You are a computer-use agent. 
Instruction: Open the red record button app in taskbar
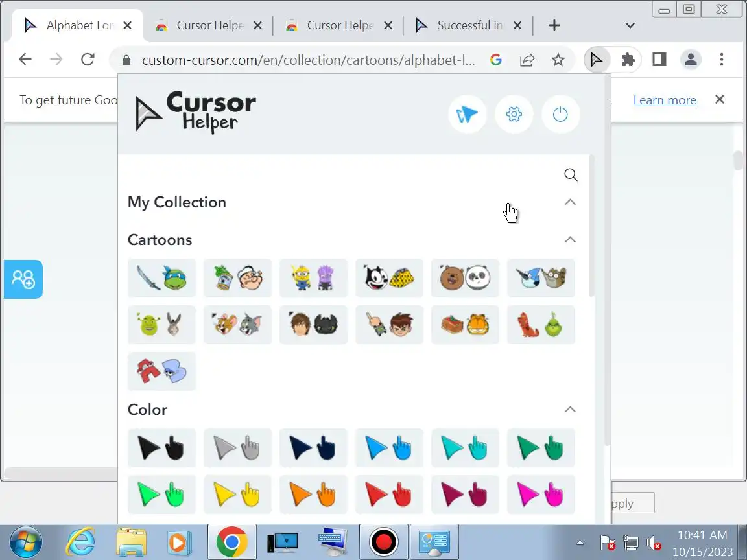point(383,542)
